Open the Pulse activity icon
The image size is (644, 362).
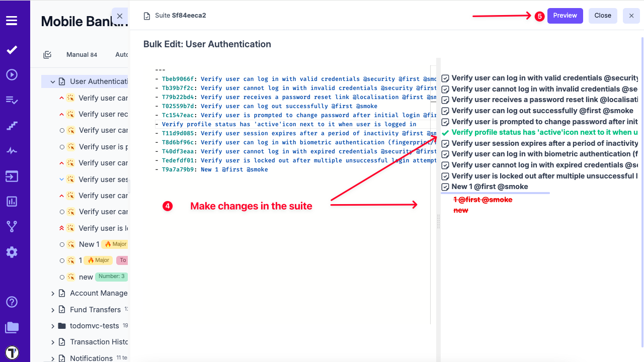coord(12,151)
